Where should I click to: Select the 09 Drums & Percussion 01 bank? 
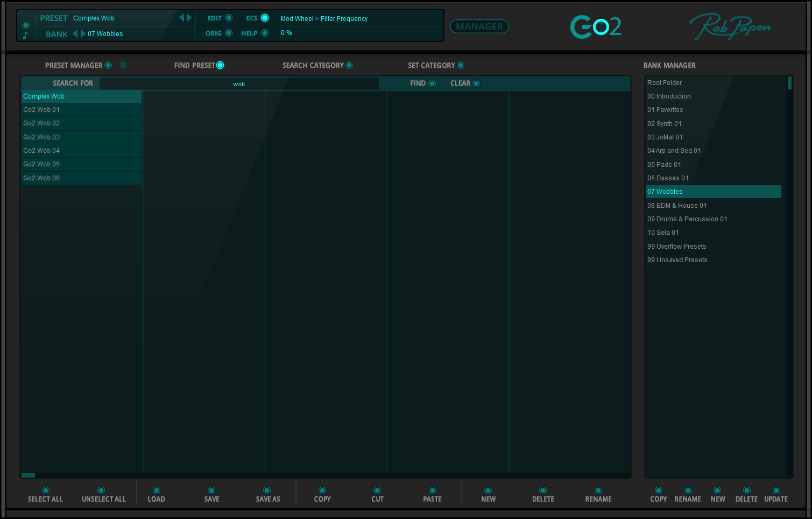(x=714, y=219)
